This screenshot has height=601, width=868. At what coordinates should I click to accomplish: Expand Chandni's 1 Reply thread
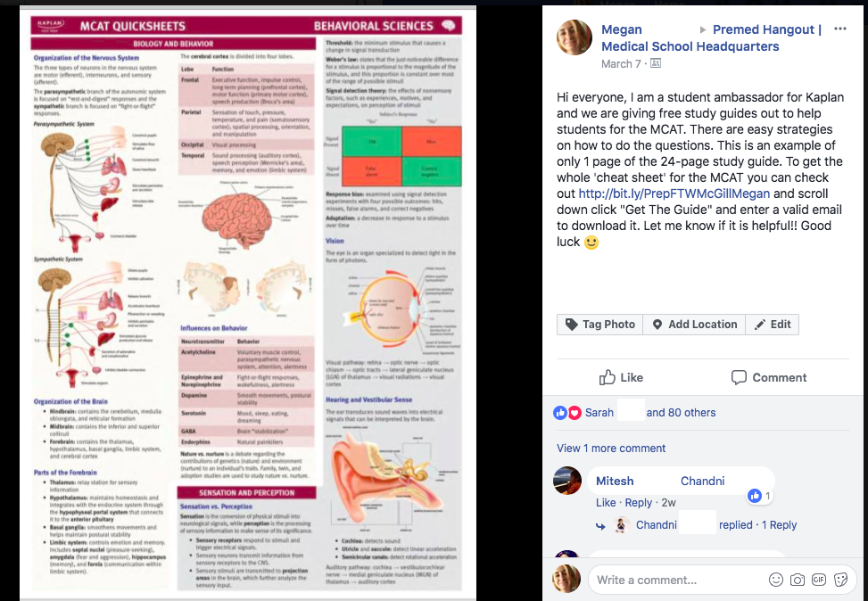pyautogui.click(x=779, y=524)
